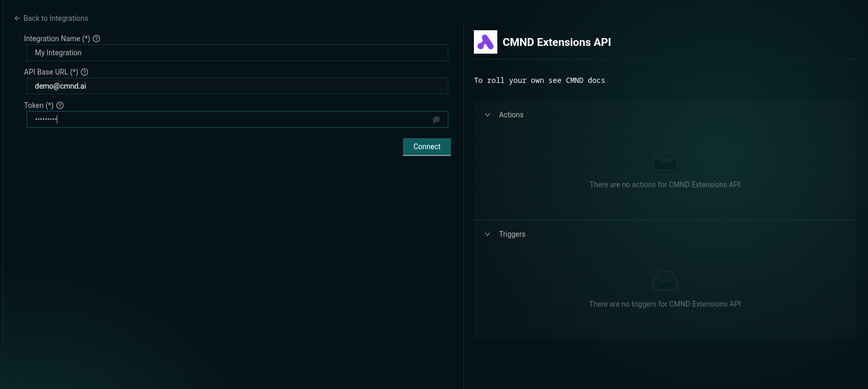Collapse the Actions section chevron

pos(487,115)
